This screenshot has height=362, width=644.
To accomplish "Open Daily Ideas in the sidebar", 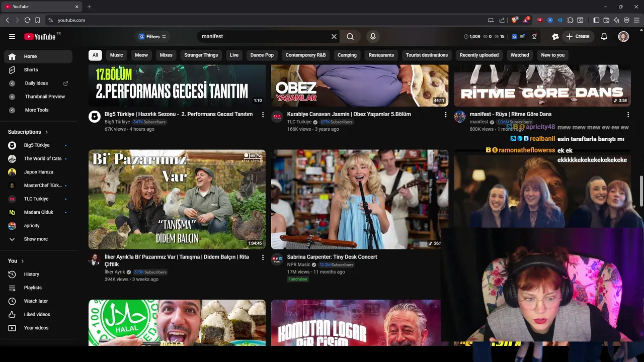I will pos(38,83).
